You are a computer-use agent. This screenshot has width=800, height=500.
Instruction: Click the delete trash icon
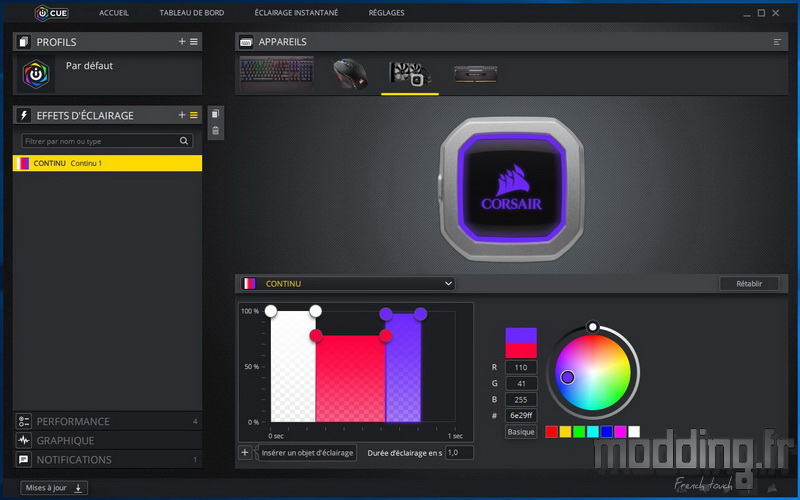click(215, 131)
